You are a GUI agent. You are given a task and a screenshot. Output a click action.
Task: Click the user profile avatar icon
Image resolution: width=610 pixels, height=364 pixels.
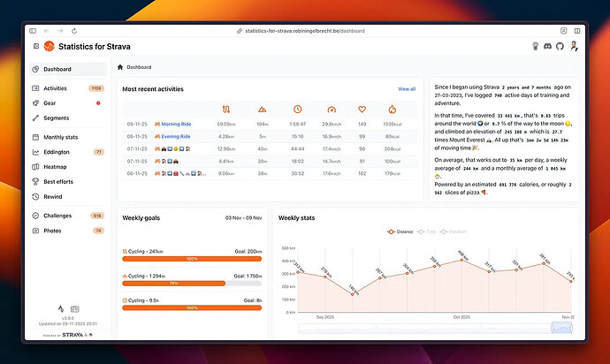573,46
